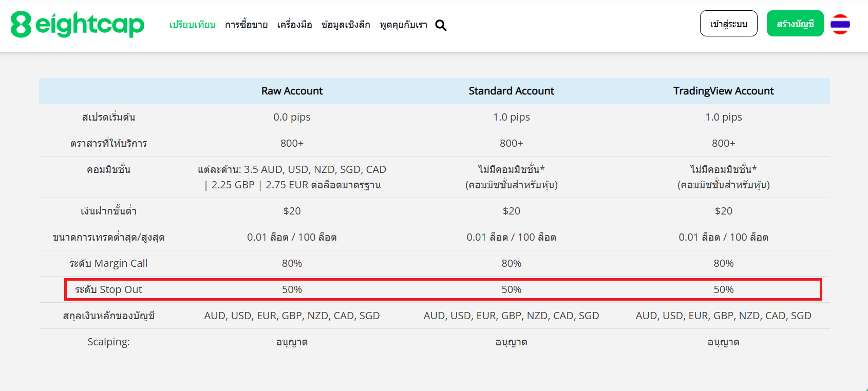The height and width of the screenshot is (391, 868).
Task: Click the Eightcap logo
Action: [77, 24]
